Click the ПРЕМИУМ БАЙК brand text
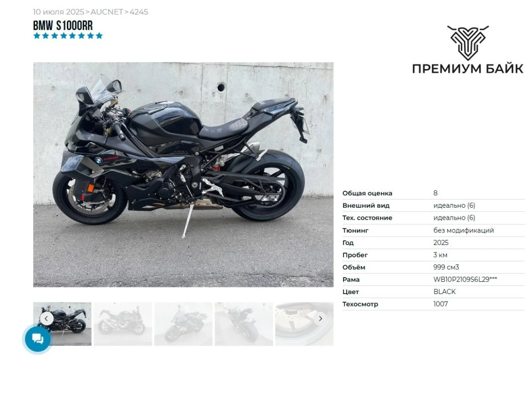 tap(468, 69)
